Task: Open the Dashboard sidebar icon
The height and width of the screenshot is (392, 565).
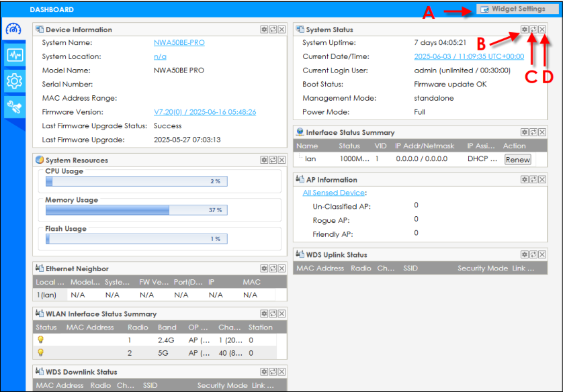Action: click(13, 30)
